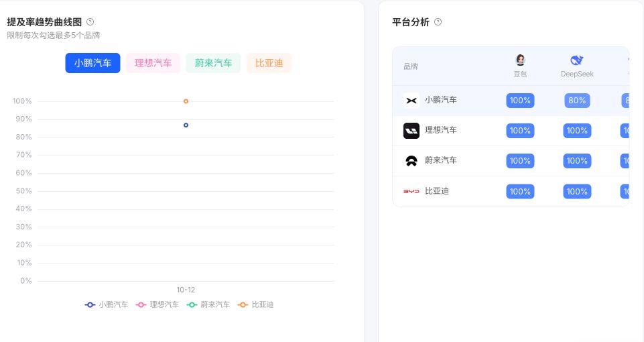Click 比亚迪 100% badge in DeepSeek column
Screen dimensions: 644x342
(x=577, y=191)
